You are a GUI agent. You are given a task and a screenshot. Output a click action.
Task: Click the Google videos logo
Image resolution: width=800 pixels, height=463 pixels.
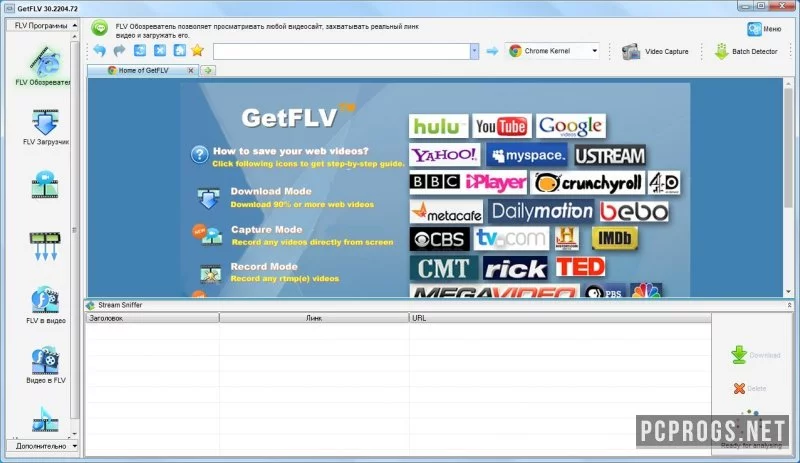(570, 126)
